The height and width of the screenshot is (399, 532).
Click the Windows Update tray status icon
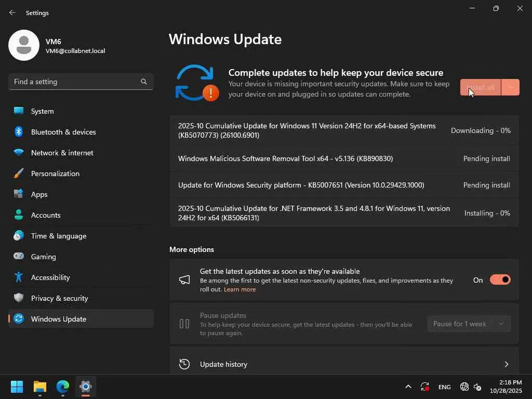click(425, 387)
